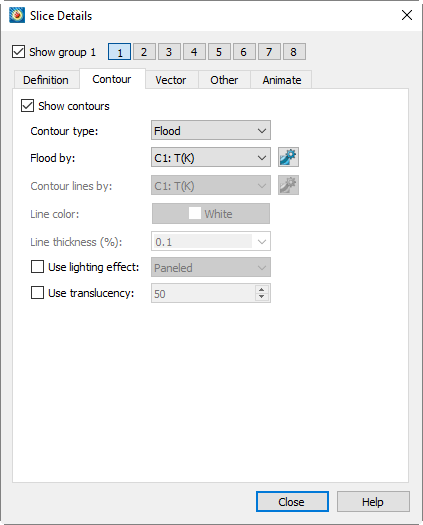Open the Vector tab
Screen dimensions: 423x525
[x=171, y=80]
